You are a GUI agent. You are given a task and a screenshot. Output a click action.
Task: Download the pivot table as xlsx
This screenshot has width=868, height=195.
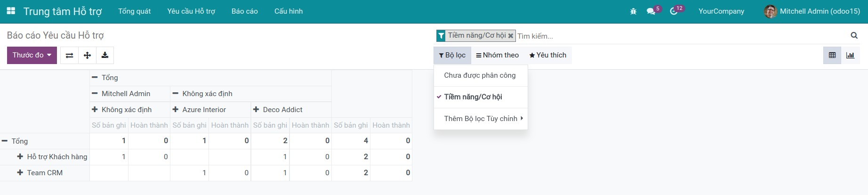click(105, 55)
